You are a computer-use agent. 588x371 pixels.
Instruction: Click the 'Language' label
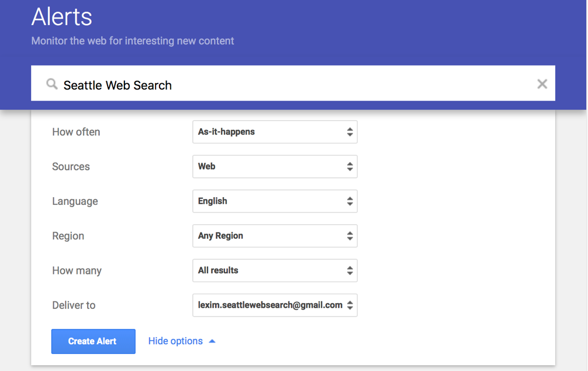[x=75, y=201]
